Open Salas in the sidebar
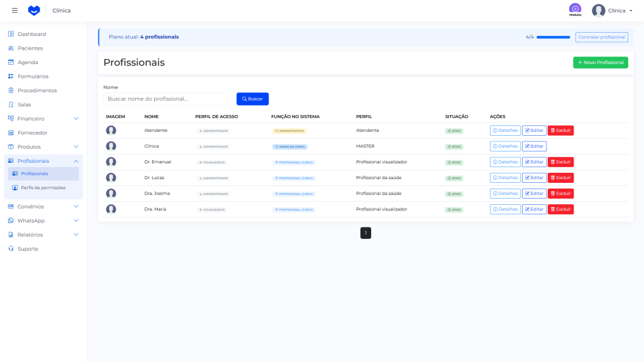Viewport: 644px width, 362px height. [24, 104]
